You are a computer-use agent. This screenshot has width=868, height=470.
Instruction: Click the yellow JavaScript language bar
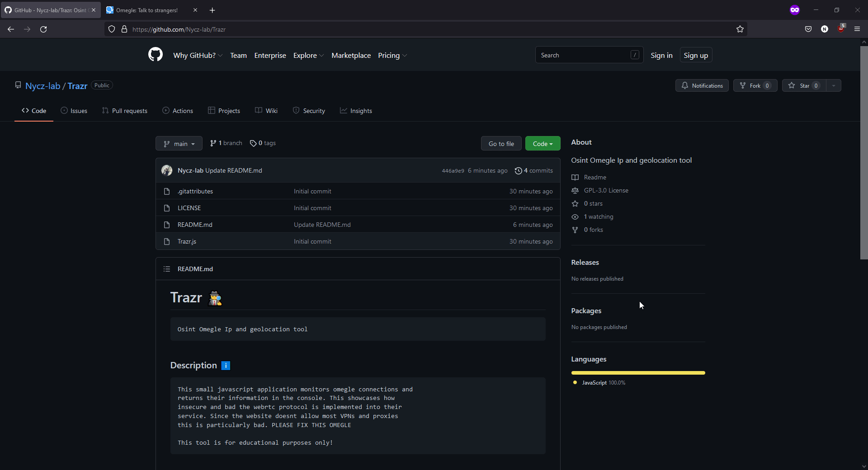(x=638, y=373)
